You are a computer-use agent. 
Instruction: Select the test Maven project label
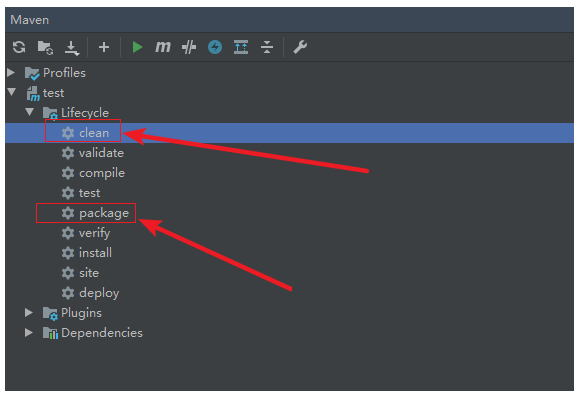(53, 93)
